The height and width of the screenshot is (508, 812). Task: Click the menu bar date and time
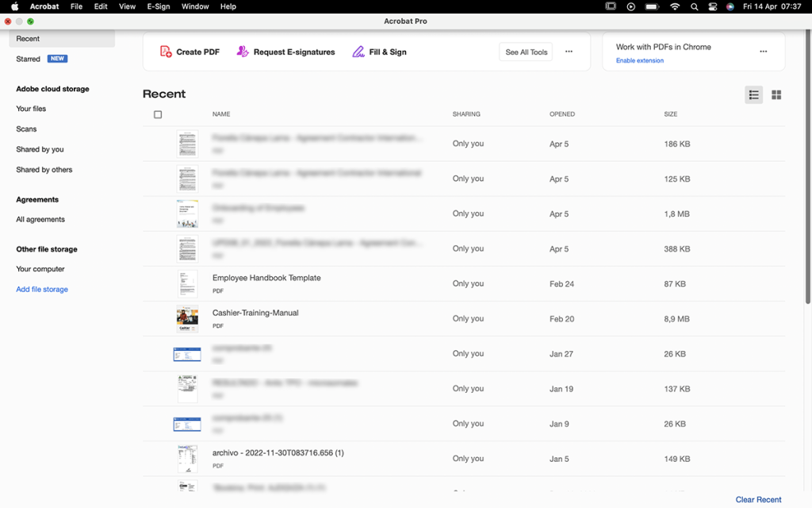772,6
